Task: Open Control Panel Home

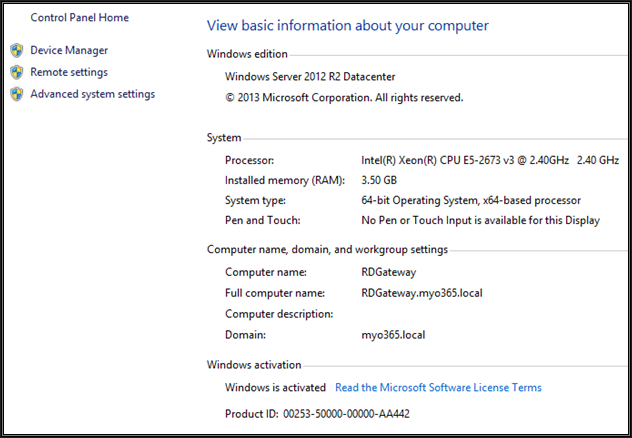Action: point(79,17)
